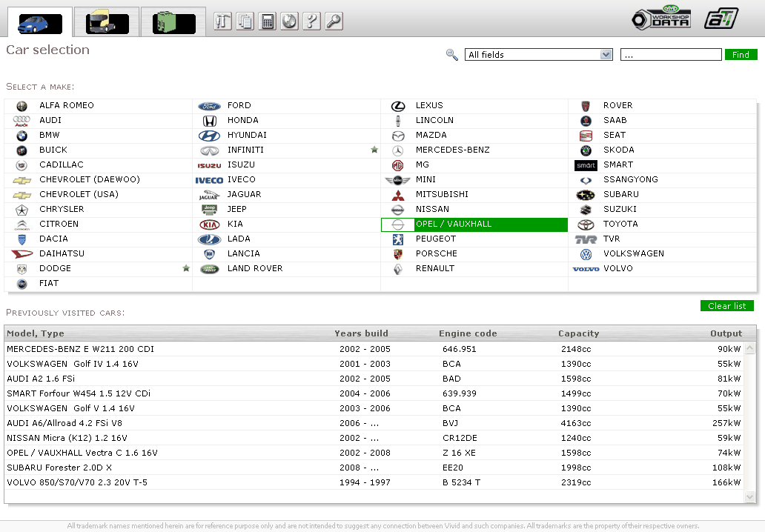Open help question mark icon
Viewport: 765px width, 532px height.
312,21
